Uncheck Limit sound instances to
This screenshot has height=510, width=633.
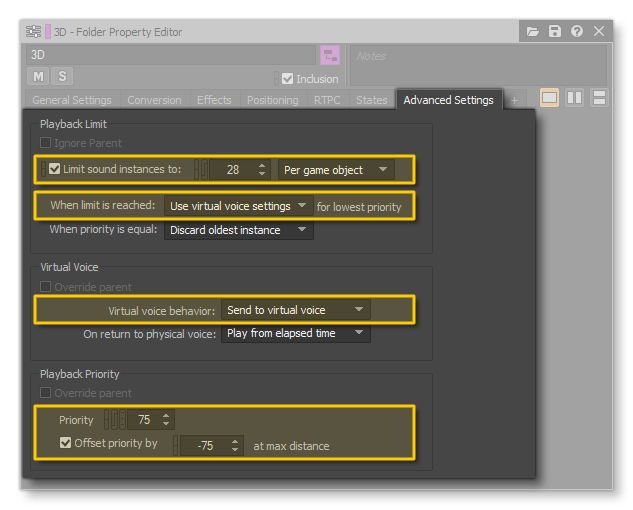pos(55,170)
